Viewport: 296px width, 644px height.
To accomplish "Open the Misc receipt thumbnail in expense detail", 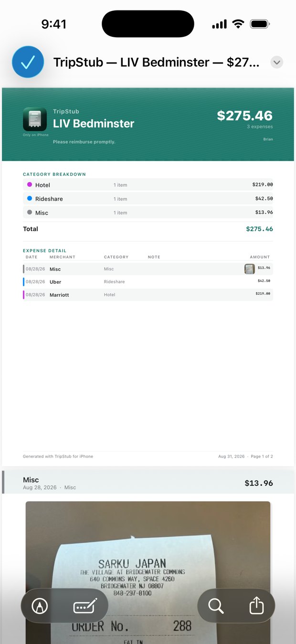I will 249,269.
